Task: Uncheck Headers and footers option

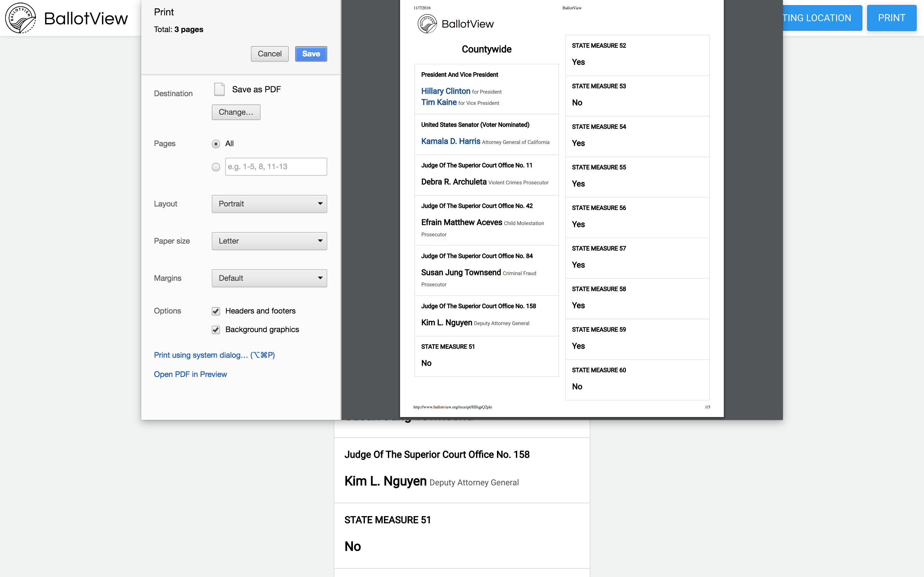Action: (216, 311)
